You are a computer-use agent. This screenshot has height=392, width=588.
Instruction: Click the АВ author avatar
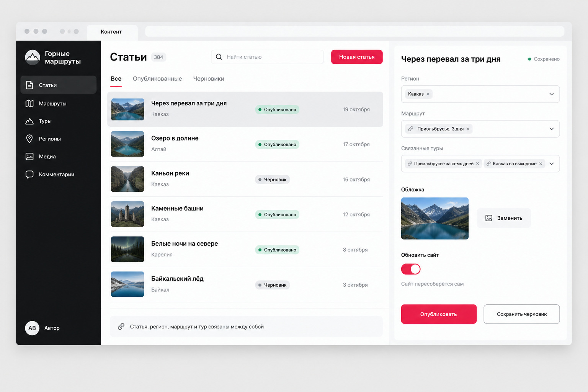click(32, 328)
